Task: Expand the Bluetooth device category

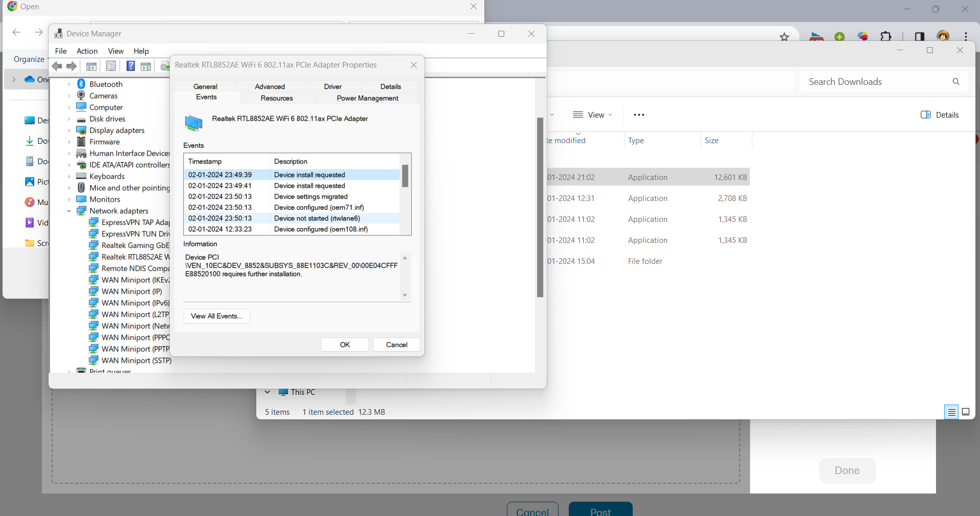Action: (69, 83)
